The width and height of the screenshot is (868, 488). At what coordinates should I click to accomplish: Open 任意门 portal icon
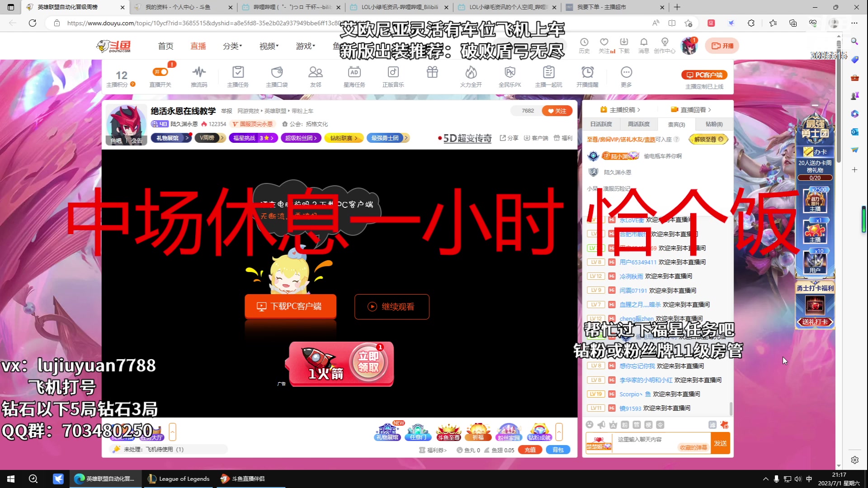tap(418, 432)
